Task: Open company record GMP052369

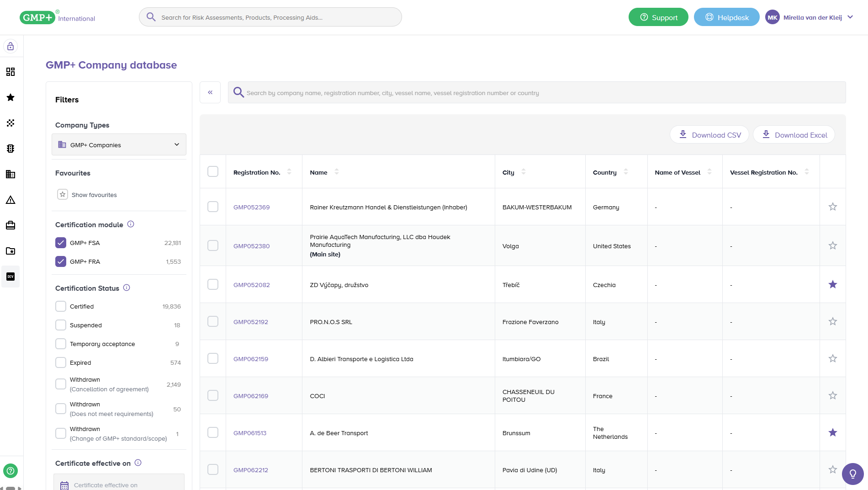Action: point(251,207)
